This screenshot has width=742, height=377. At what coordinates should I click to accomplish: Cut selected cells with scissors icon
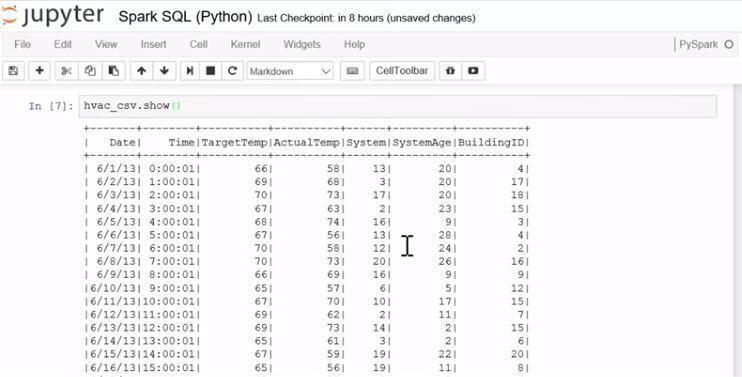66,71
